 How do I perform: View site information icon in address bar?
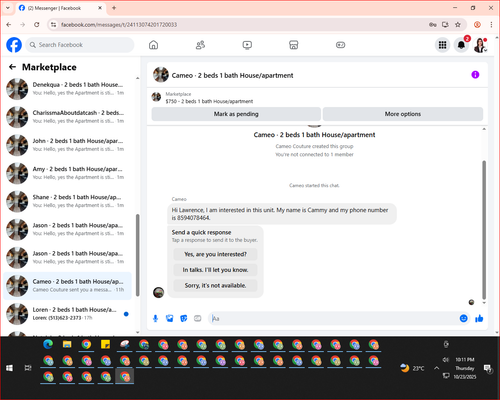click(53, 25)
